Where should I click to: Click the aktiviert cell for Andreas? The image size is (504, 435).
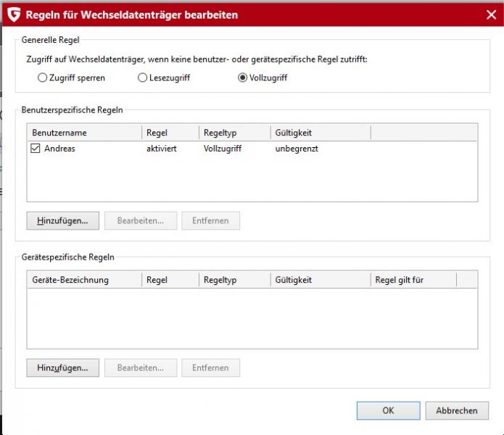[x=162, y=149]
